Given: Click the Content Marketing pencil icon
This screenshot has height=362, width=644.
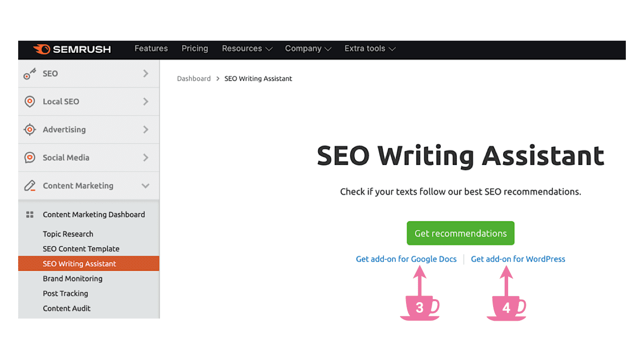Looking at the screenshot, I should 30,186.
